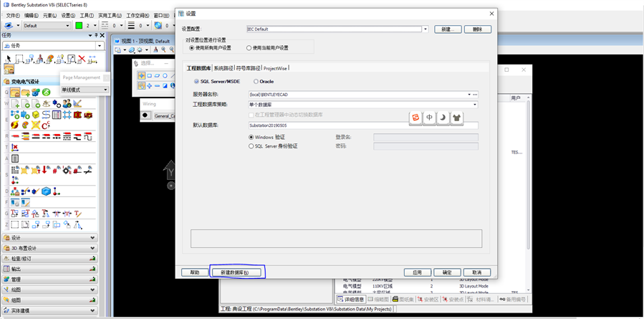The image size is (644, 319).
Task: Choose the SQL Server/MSDE radio option
Action: click(x=196, y=82)
